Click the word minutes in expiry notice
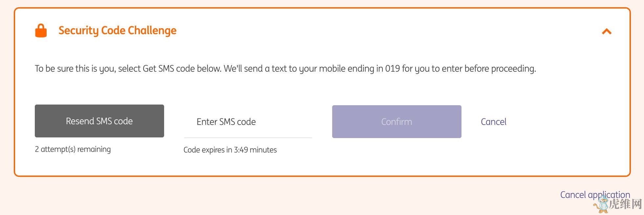This screenshot has height=215, width=644. click(x=263, y=150)
